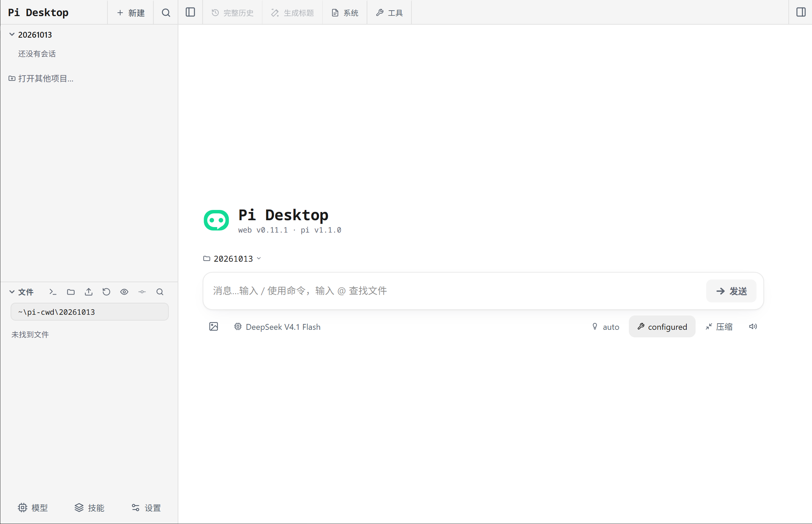Click the git commit icon in files toolbar

click(142, 292)
